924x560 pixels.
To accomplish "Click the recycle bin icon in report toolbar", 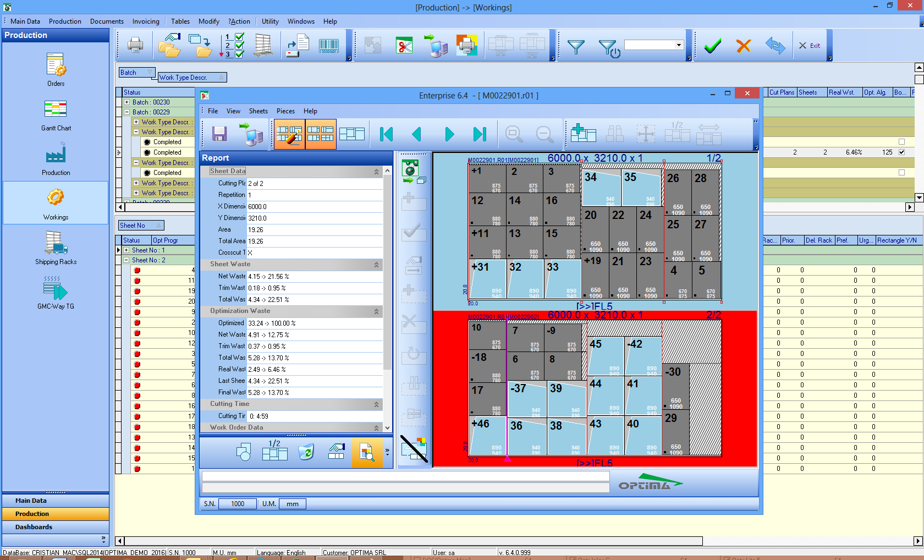I will click(306, 452).
